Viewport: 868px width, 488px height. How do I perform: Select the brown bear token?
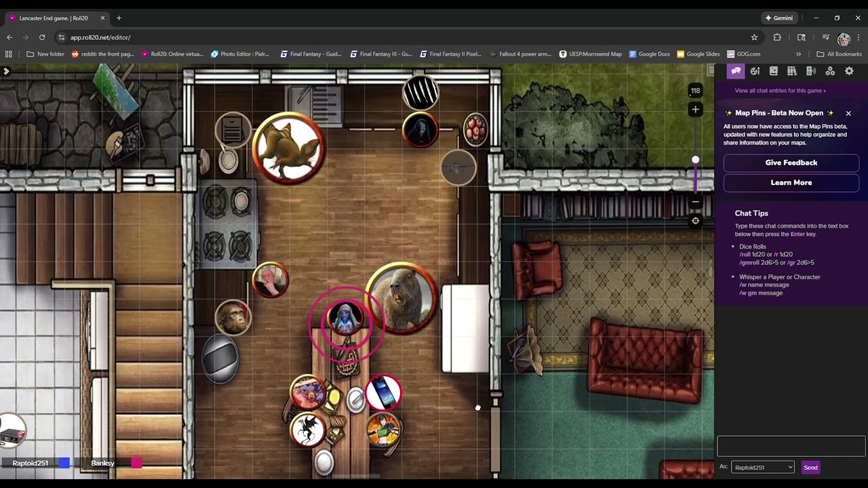(401, 298)
